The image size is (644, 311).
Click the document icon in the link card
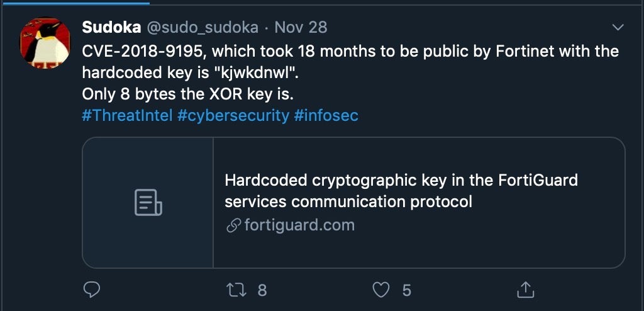click(x=148, y=203)
